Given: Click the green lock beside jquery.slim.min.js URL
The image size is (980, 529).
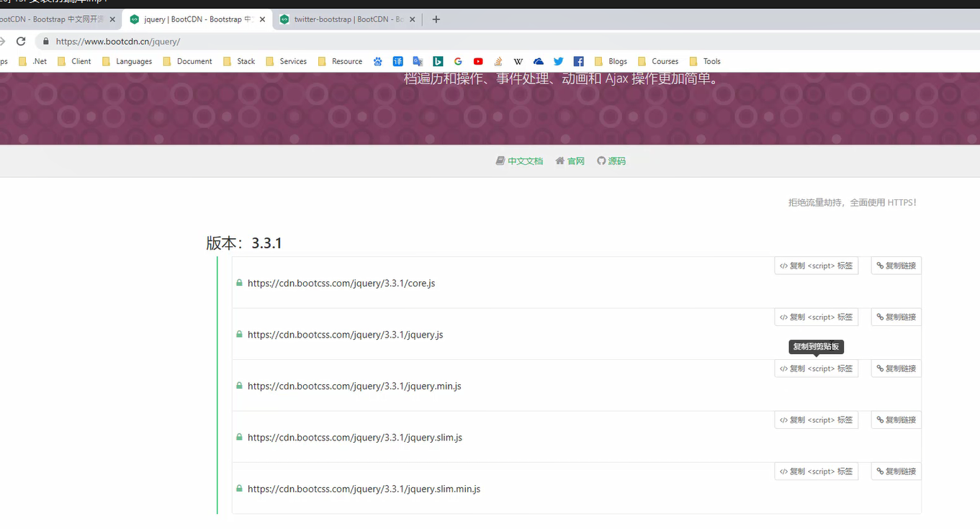Looking at the screenshot, I should pyautogui.click(x=239, y=489).
